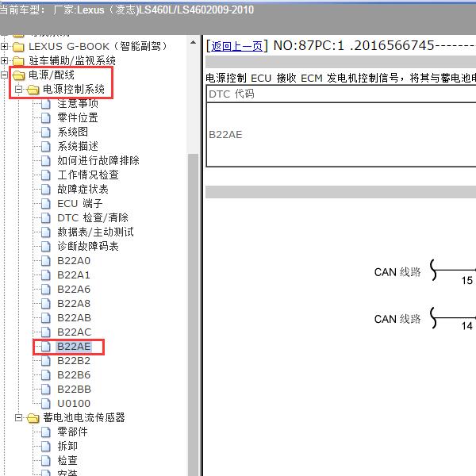Open the 零件位置 page
Image resolution: width=476 pixels, height=476 pixels.
pyautogui.click(x=78, y=117)
